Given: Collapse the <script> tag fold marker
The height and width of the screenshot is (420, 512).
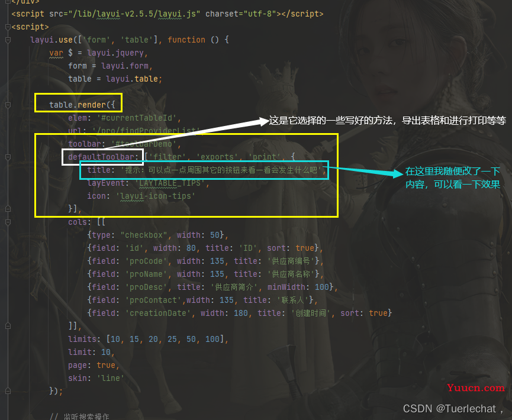Looking at the screenshot, I should pos(8,27).
